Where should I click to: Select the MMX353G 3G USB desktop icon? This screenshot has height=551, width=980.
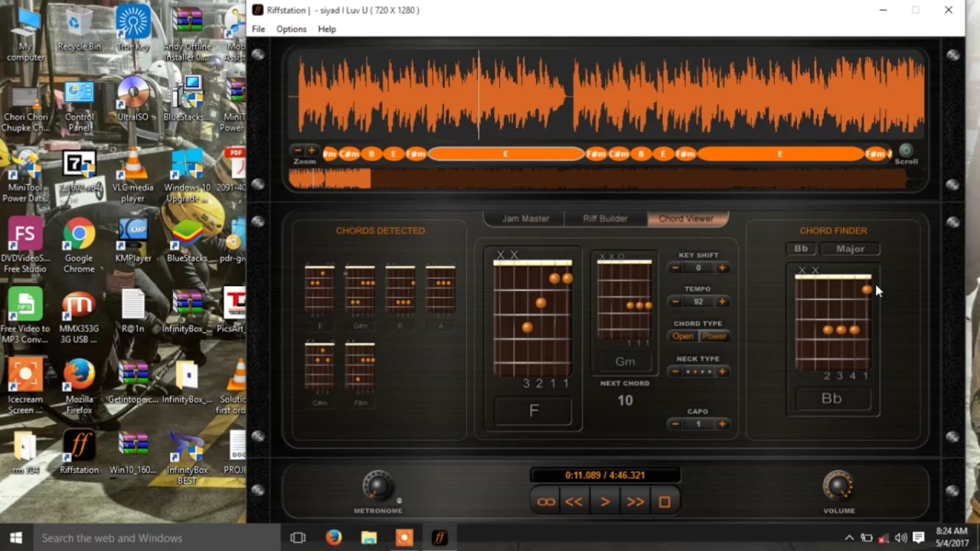79,317
